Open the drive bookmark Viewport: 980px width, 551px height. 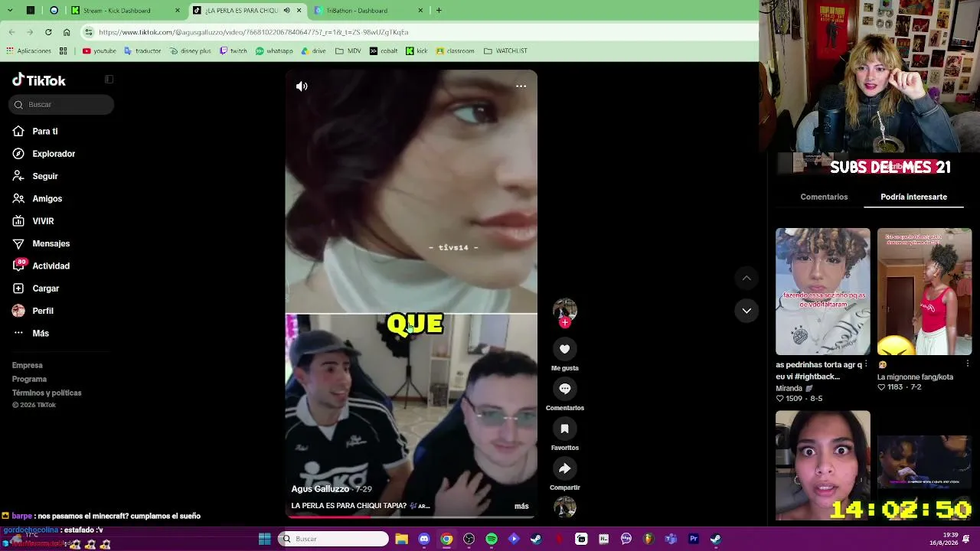click(313, 51)
